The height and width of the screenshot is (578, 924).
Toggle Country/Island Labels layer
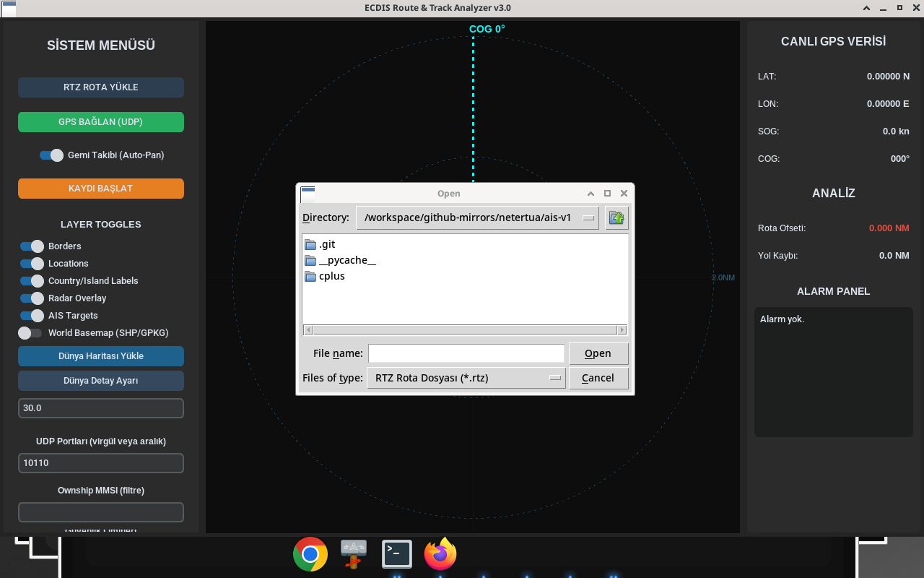[32, 281]
